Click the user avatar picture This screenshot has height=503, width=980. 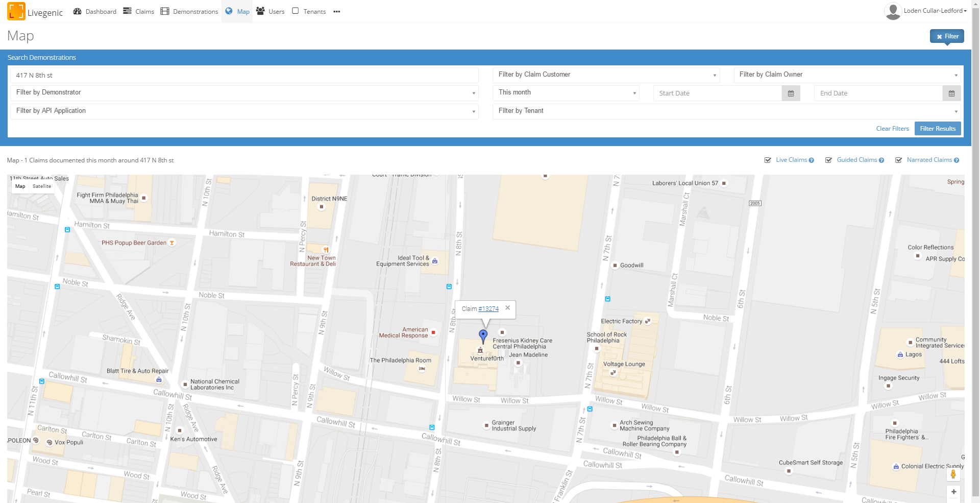[893, 11]
